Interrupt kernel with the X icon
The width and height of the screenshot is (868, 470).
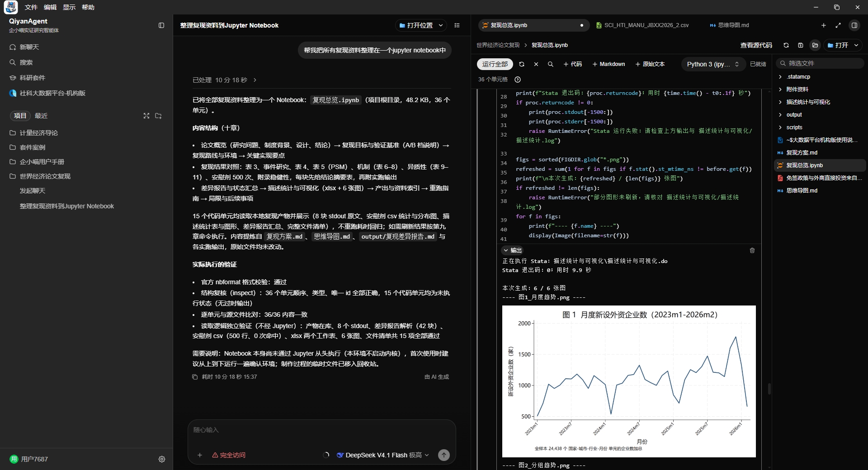point(536,64)
